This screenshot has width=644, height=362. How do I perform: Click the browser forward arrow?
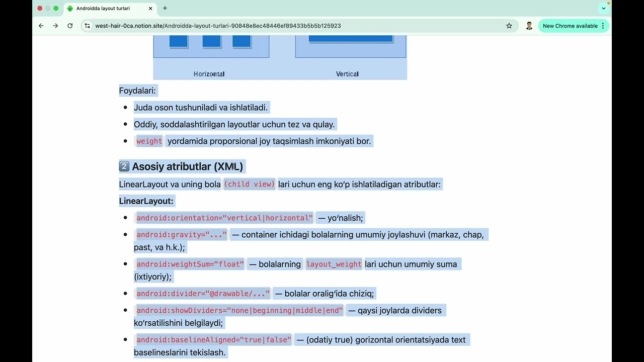55,26
